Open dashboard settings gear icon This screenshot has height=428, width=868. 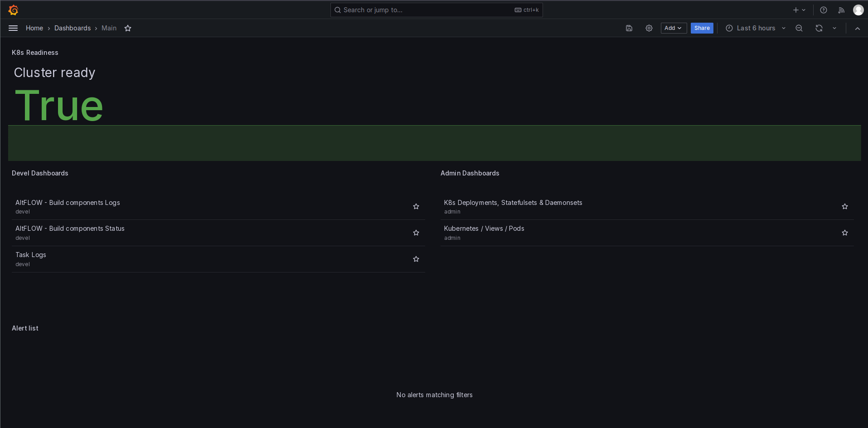tap(649, 28)
